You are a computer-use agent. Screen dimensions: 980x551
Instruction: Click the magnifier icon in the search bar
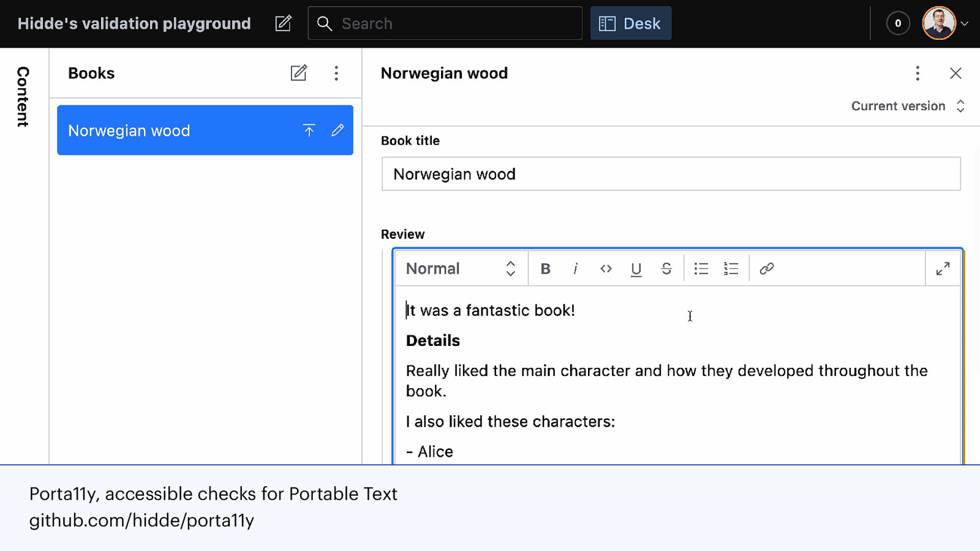(x=325, y=23)
